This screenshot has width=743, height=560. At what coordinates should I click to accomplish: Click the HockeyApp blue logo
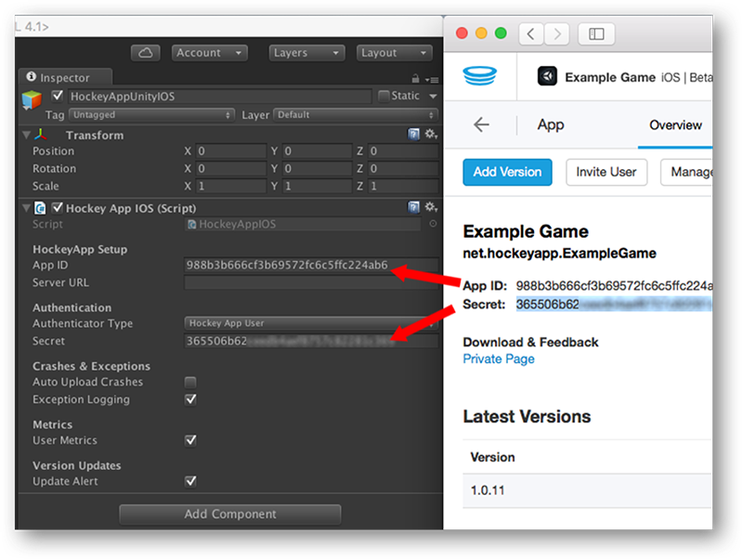[x=480, y=76]
